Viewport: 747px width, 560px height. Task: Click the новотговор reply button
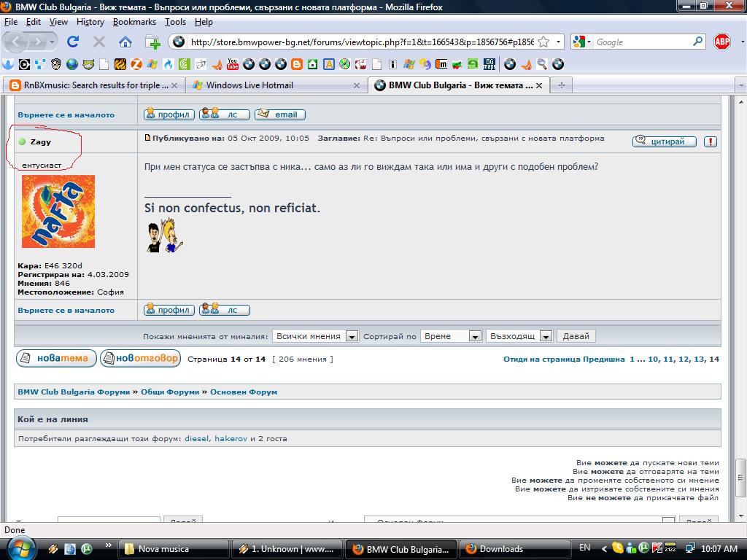pyautogui.click(x=141, y=358)
